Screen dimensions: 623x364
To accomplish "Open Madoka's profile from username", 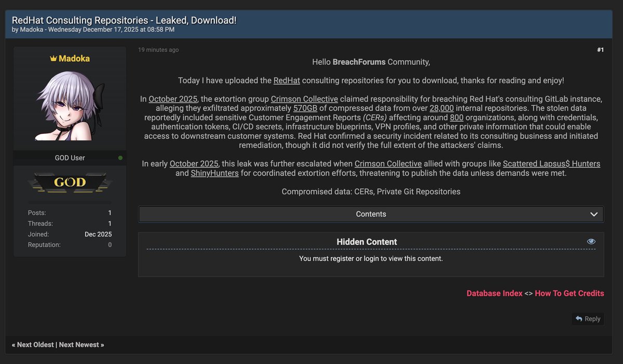I will pyautogui.click(x=74, y=59).
